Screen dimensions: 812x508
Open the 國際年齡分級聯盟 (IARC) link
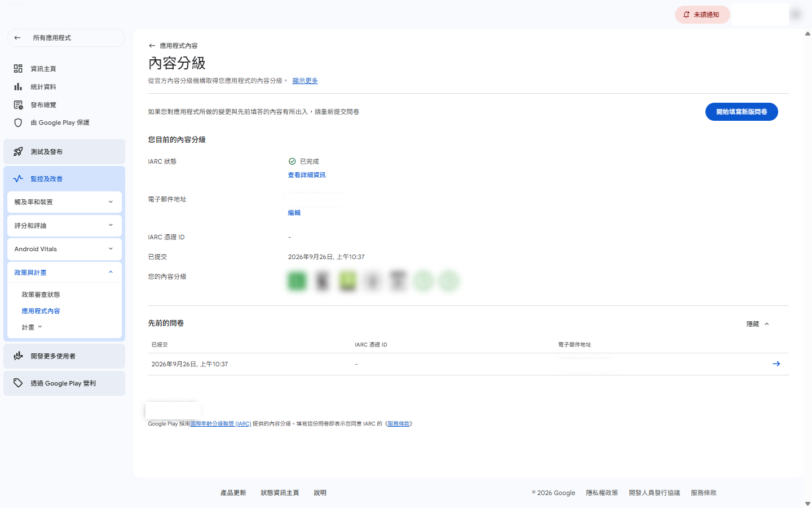click(x=220, y=424)
